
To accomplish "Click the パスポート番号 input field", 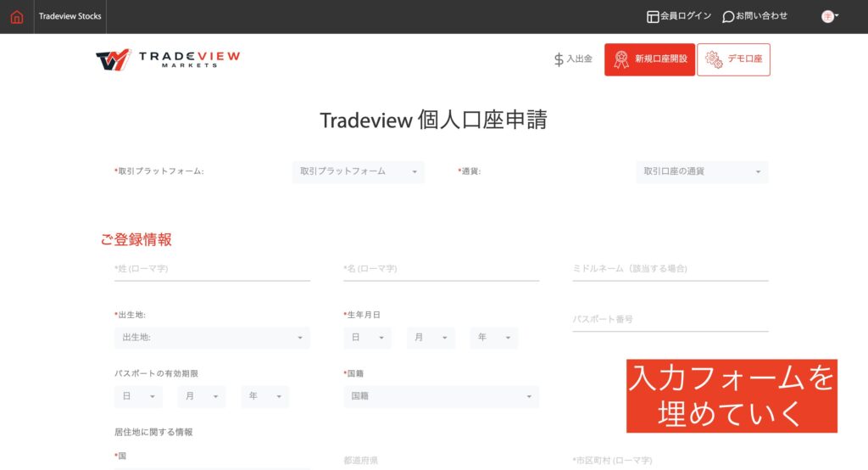I will pos(670,320).
